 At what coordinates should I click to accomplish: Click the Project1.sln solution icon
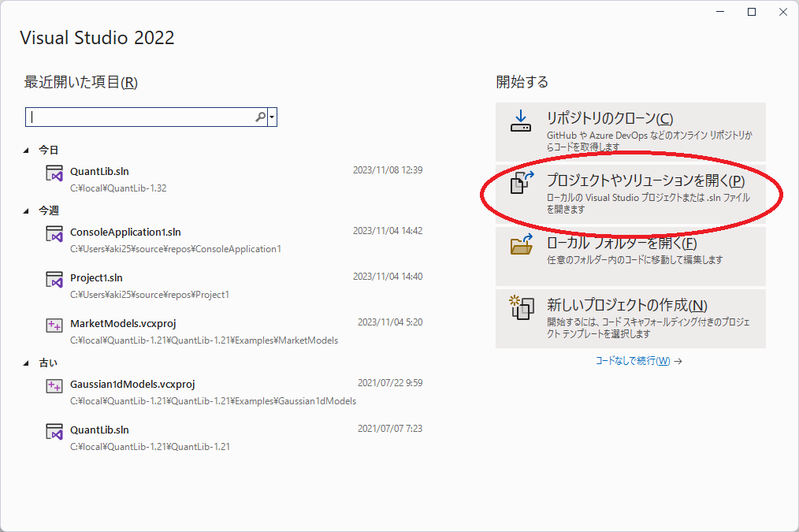[54, 280]
